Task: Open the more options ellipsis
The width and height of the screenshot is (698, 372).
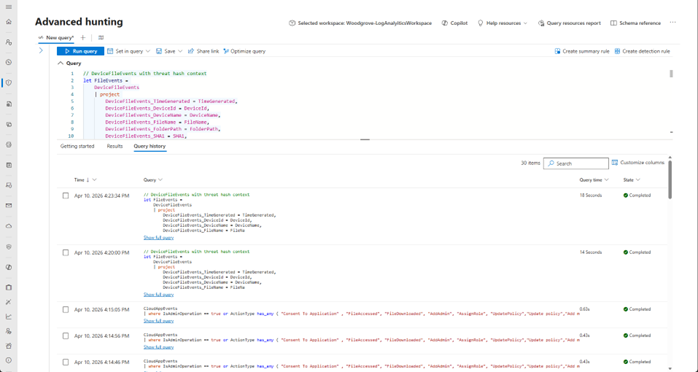Action: 673,23
